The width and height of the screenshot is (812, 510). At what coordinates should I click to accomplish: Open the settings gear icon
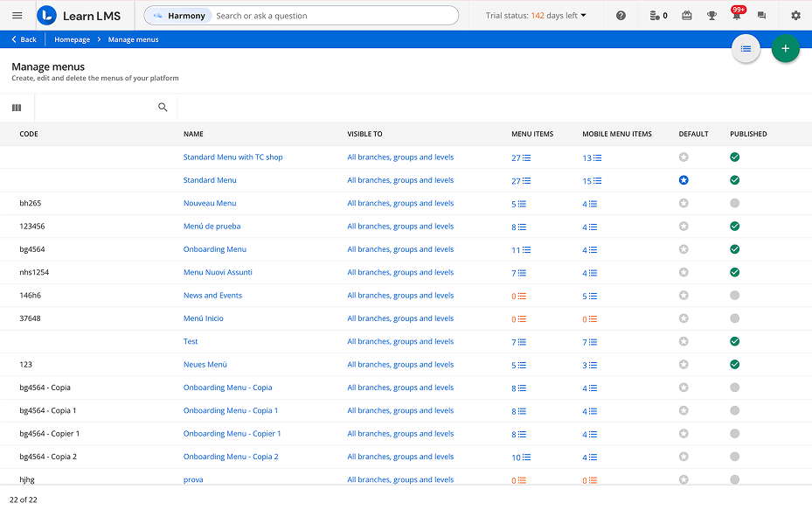click(x=796, y=16)
